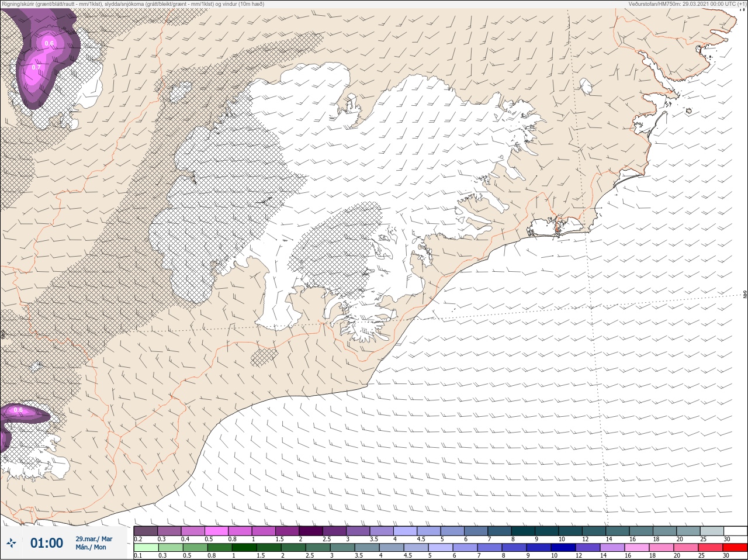This screenshot has height=560, width=748.
Task: Select the darkest purple swatch in upper legend
Action: click(x=311, y=531)
